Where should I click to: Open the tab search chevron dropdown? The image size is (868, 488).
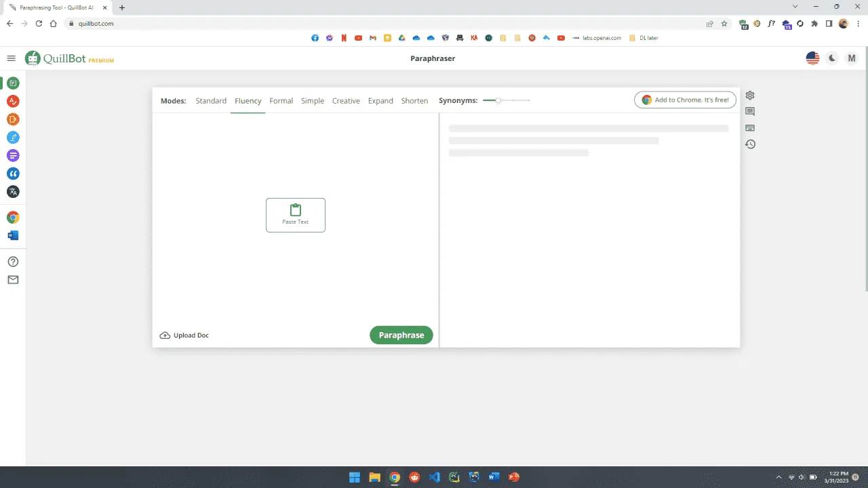click(x=795, y=7)
